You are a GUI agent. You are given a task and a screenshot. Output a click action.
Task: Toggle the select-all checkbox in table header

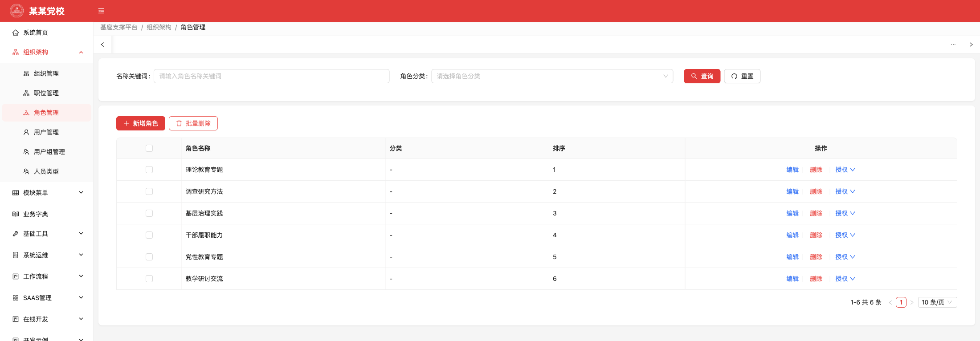149,148
